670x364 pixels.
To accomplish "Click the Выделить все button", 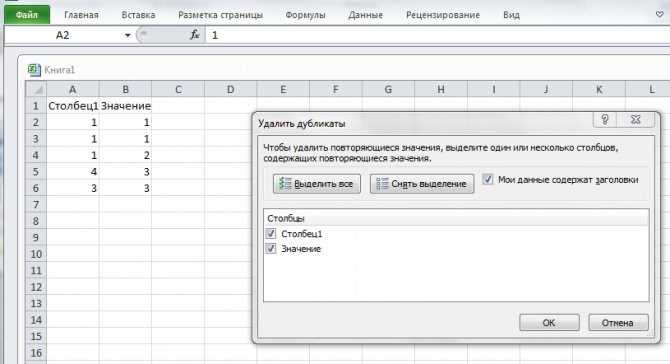I will click(x=317, y=184).
